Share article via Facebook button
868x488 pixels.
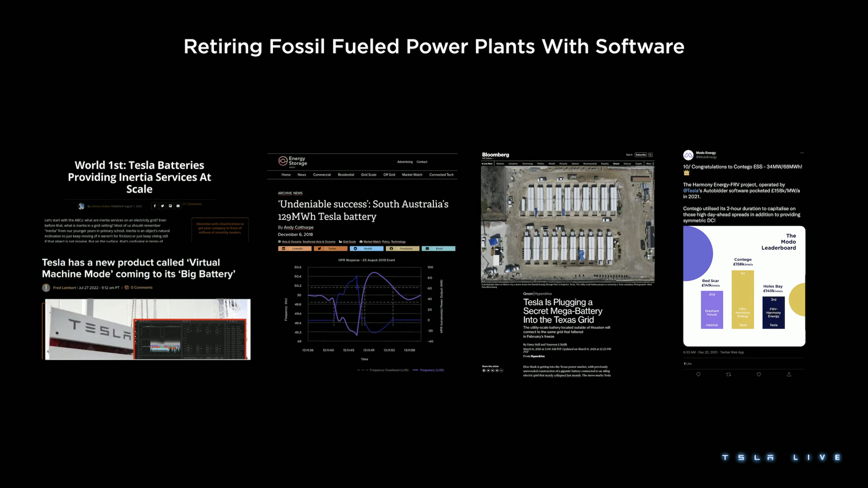403,249
